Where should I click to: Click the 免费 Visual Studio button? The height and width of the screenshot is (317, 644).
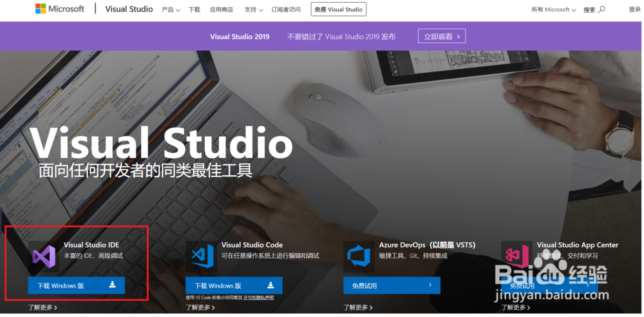(x=339, y=9)
